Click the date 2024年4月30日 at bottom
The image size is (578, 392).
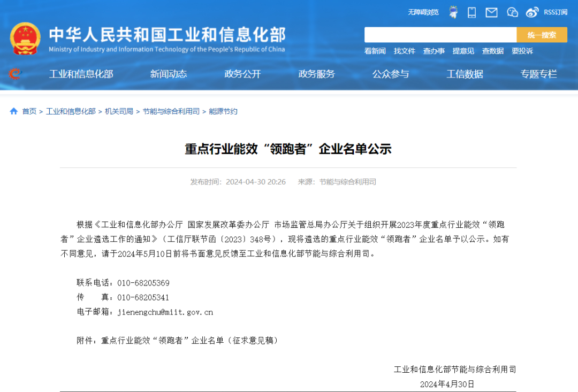pos(447,385)
